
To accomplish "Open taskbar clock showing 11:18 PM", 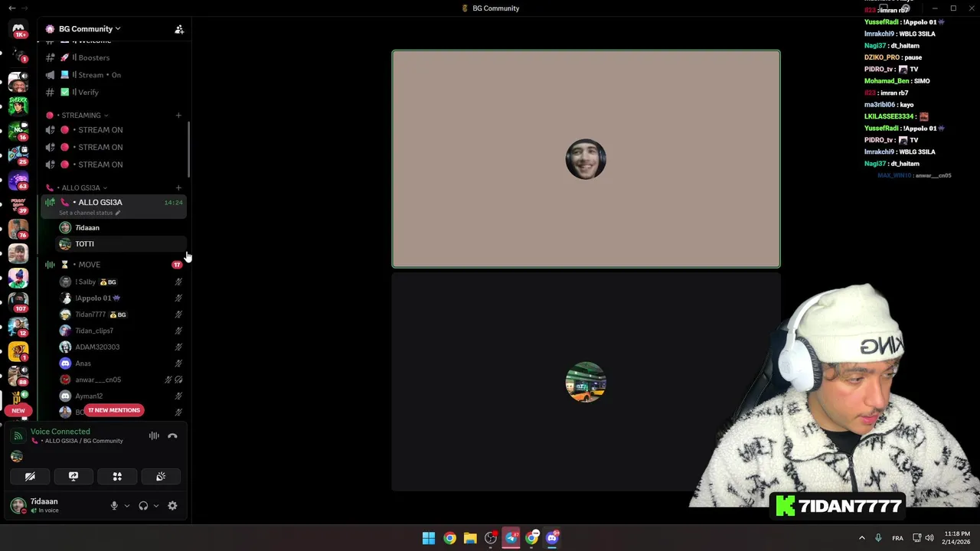I will coord(957,538).
